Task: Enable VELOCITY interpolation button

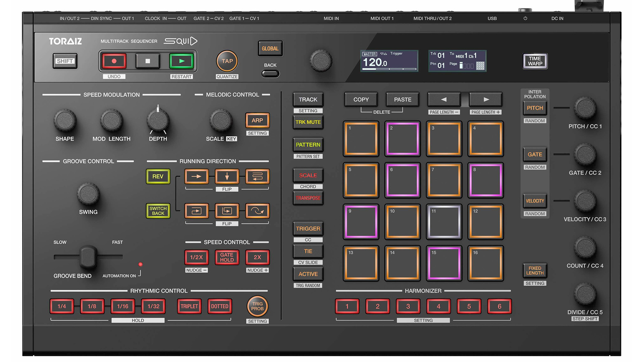Action: tap(535, 201)
